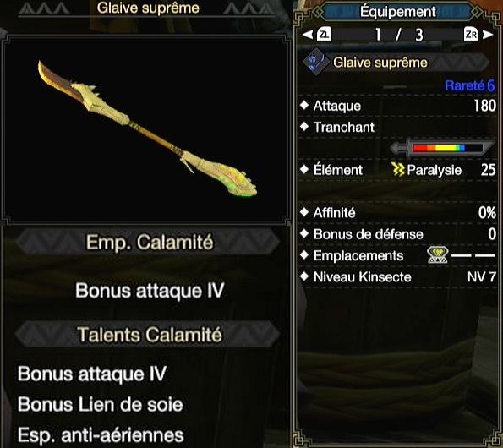The height and width of the screenshot is (448, 503).
Task: Click the glaive weapon preview image
Action: [147, 128]
